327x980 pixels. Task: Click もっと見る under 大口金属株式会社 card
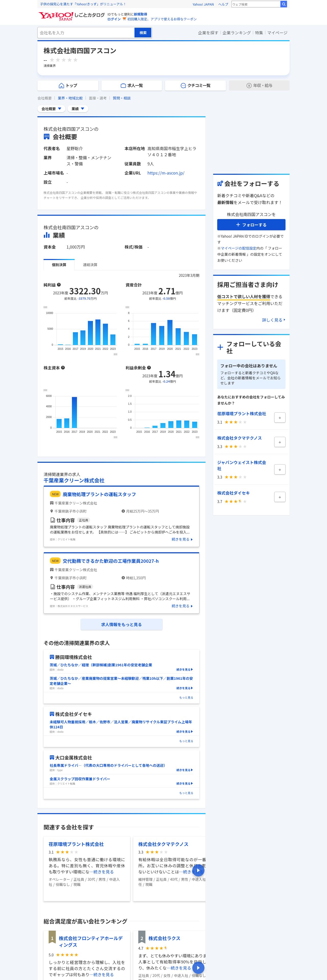[x=186, y=793]
